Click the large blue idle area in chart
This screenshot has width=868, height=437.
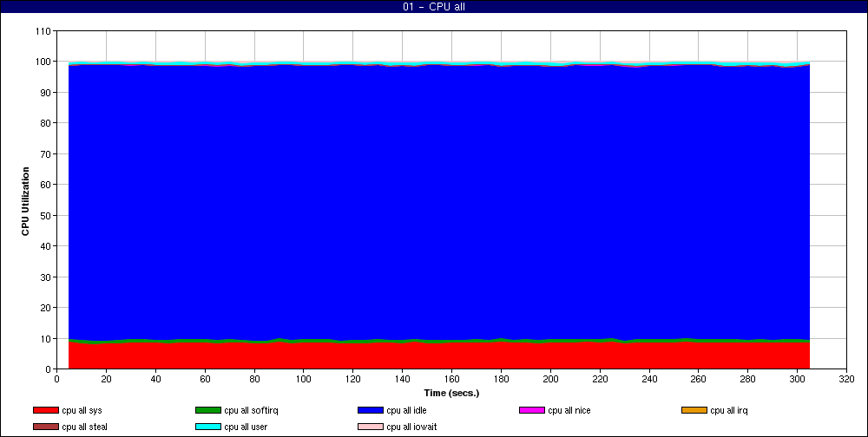(x=434, y=199)
